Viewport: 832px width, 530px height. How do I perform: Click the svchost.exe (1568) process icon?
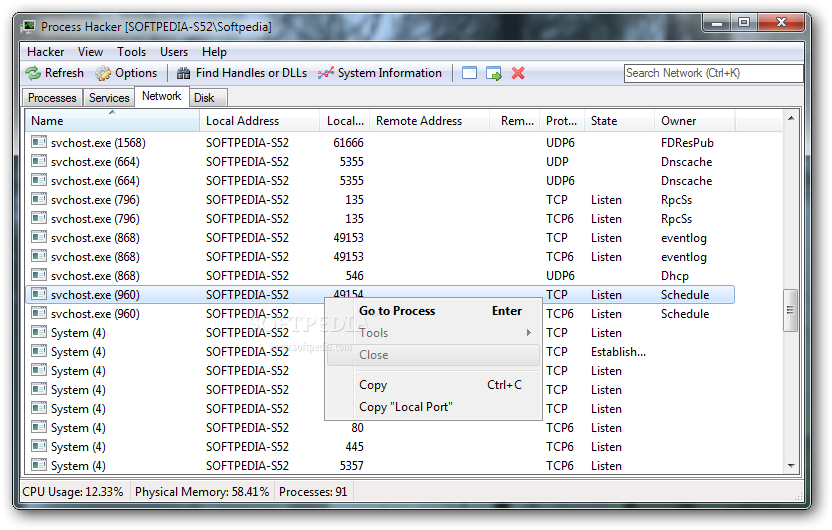(39, 142)
